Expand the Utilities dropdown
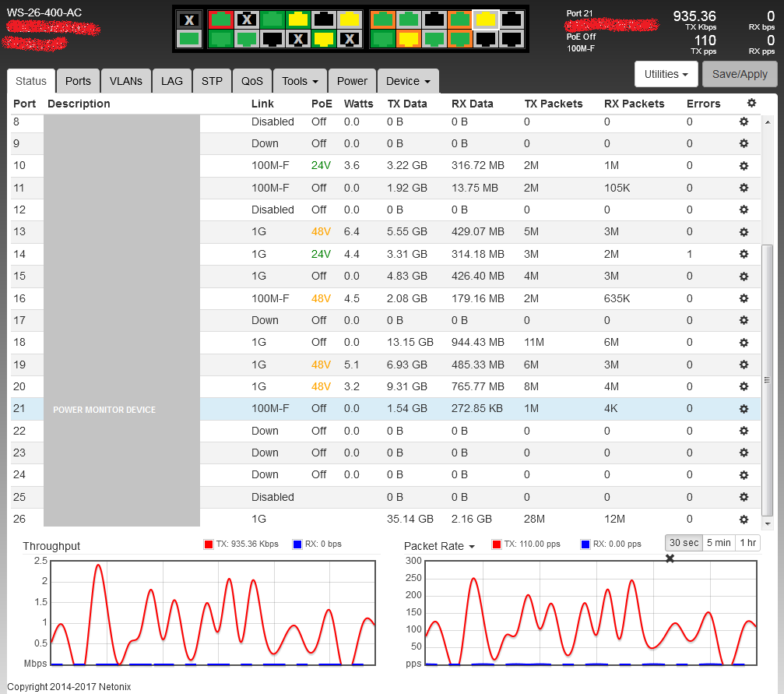Viewport: 784px width, 694px height. pos(666,74)
